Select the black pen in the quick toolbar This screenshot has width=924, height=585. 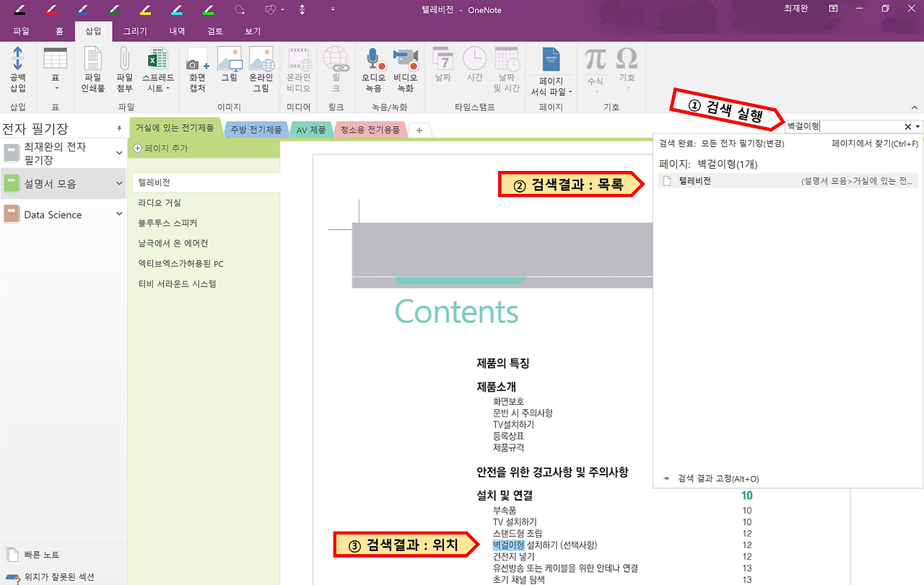pyautogui.click(x=20, y=10)
